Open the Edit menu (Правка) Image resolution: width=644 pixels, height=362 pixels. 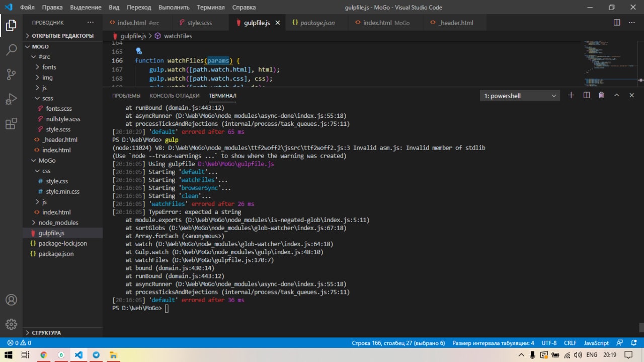(52, 8)
